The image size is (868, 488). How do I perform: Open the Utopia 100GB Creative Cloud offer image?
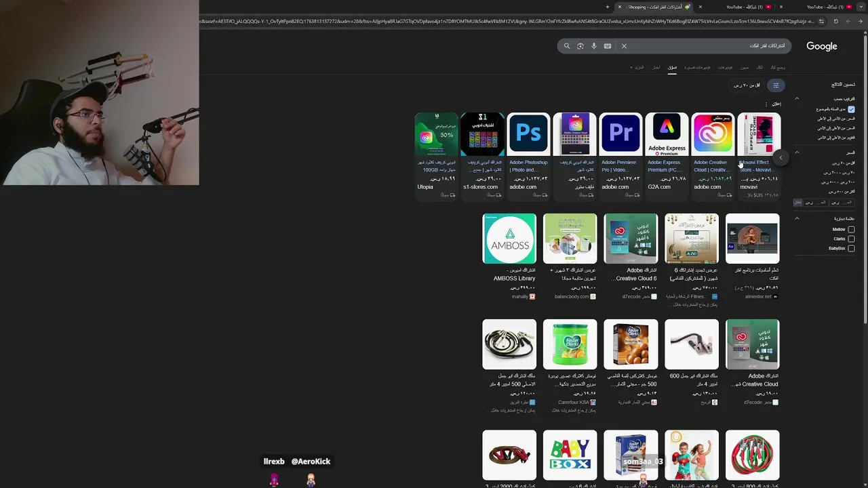436,135
